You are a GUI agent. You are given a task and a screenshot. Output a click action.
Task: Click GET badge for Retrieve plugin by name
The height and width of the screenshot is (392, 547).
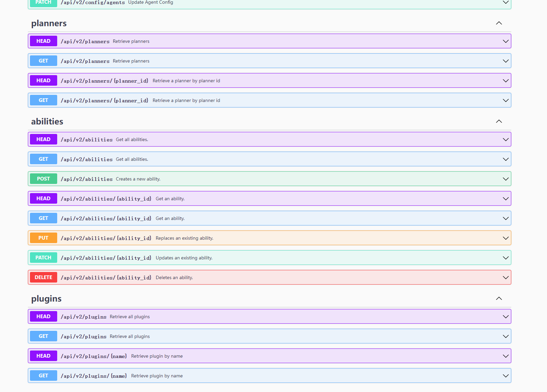click(44, 376)
